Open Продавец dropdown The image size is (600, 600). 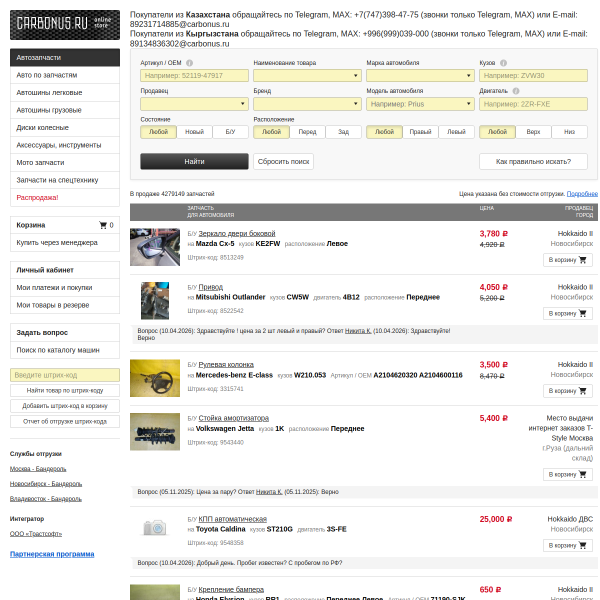(x=194, y=104)
